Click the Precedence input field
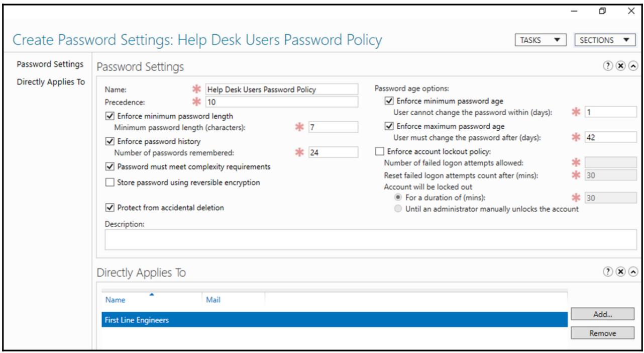 (282, 102)
